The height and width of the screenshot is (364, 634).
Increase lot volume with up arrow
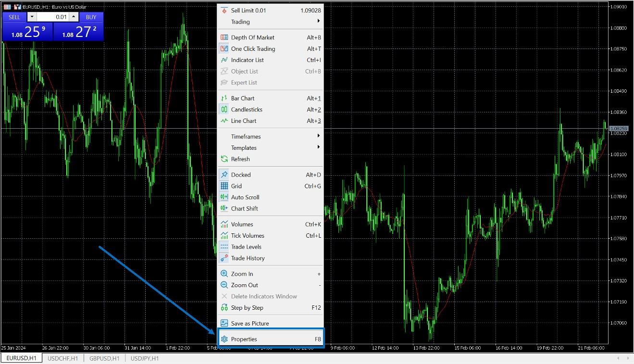[74, 17]
